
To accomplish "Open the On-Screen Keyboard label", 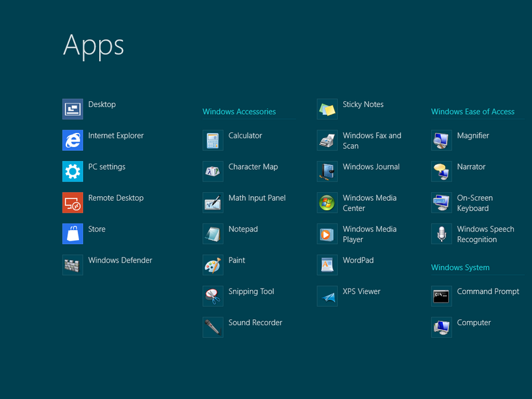I will [x=474, y=203].
